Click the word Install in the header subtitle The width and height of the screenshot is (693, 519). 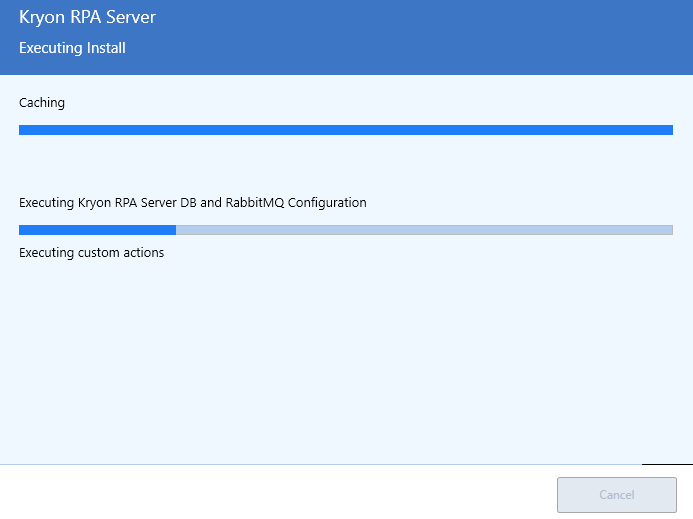point(106,48)
